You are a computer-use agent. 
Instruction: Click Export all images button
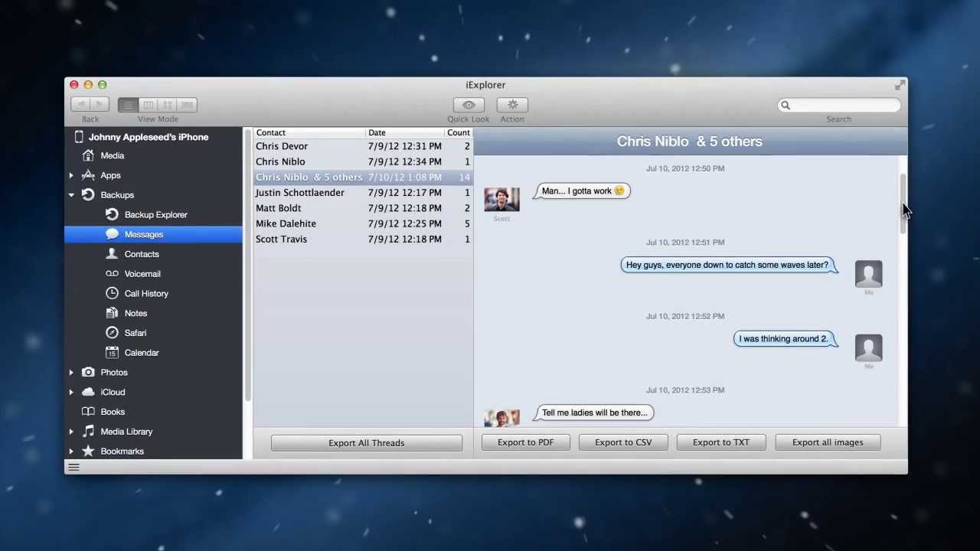pyautogui.click(x=828, y=442)
